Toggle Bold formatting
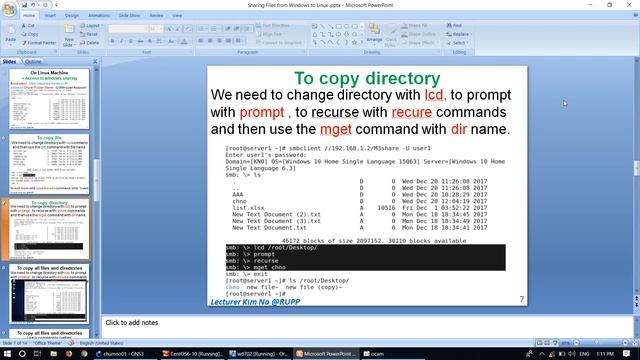640x360 pixels. coord(113,41)
